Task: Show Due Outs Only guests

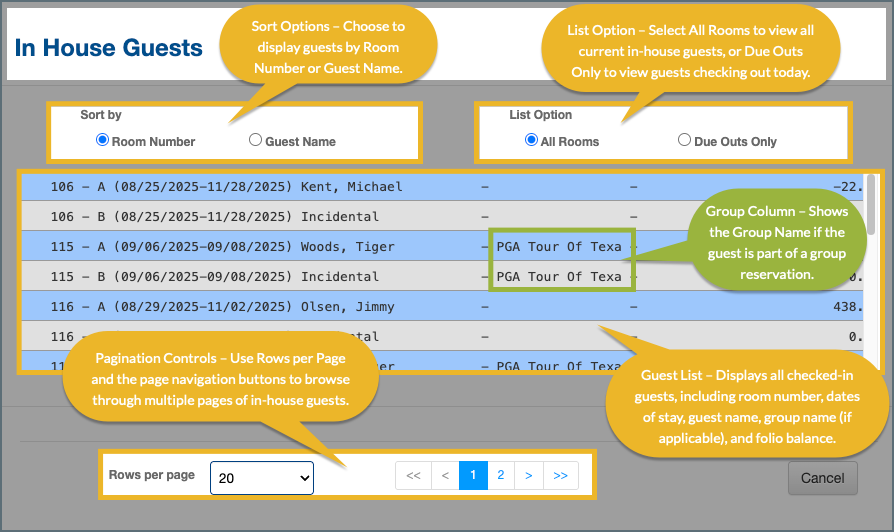Action: pos(684,141)
